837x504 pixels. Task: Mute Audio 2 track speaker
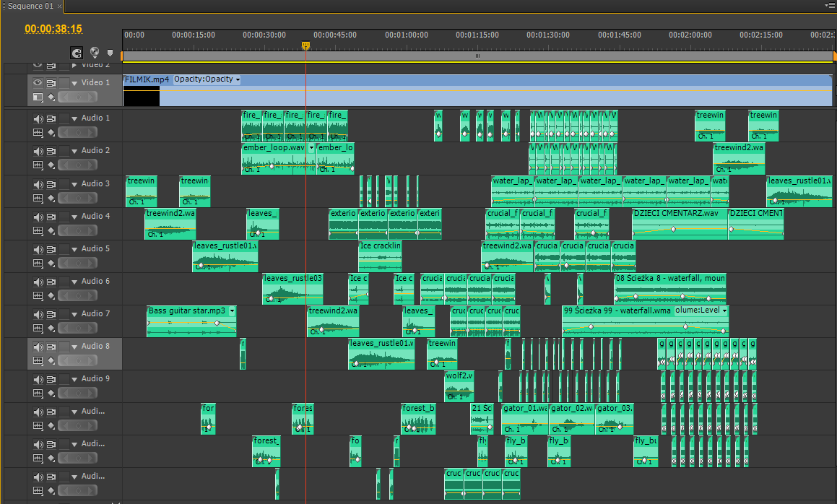point(38,151)
